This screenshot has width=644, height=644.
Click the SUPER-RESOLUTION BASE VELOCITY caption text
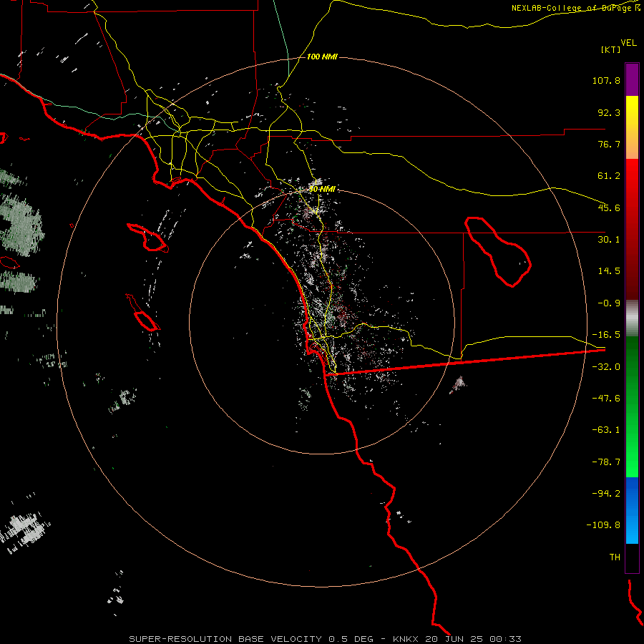[225, 639]
